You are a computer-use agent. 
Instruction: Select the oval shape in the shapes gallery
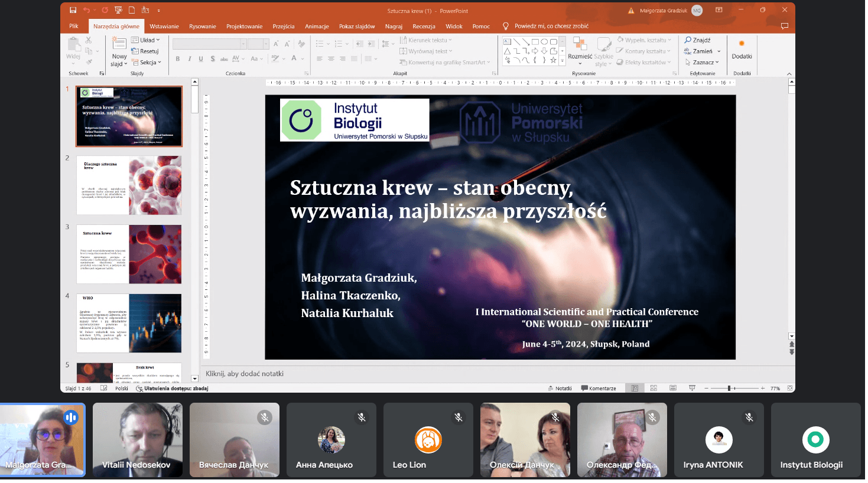[544, 42]
